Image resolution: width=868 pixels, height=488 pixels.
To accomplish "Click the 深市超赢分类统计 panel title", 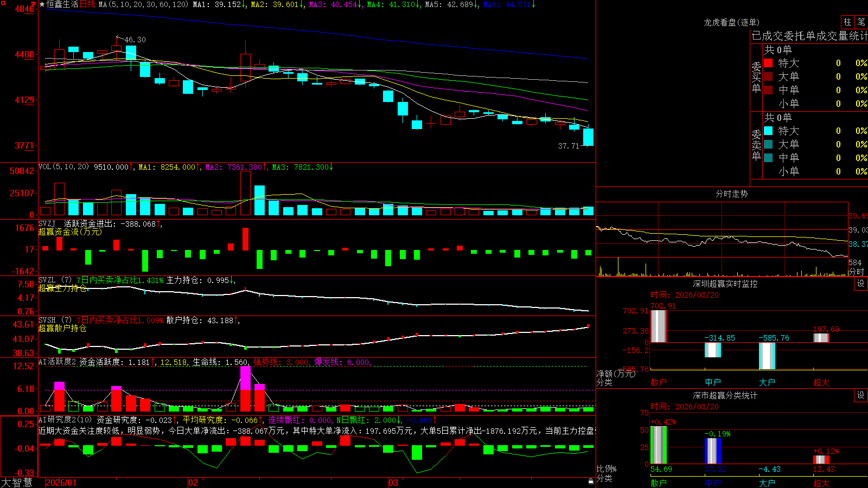I will point(725,395).
